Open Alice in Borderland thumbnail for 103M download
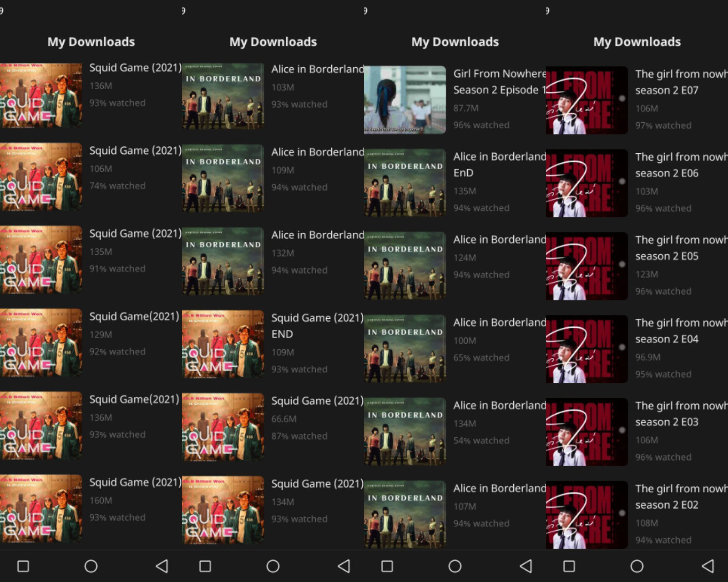 click(223, 96)
